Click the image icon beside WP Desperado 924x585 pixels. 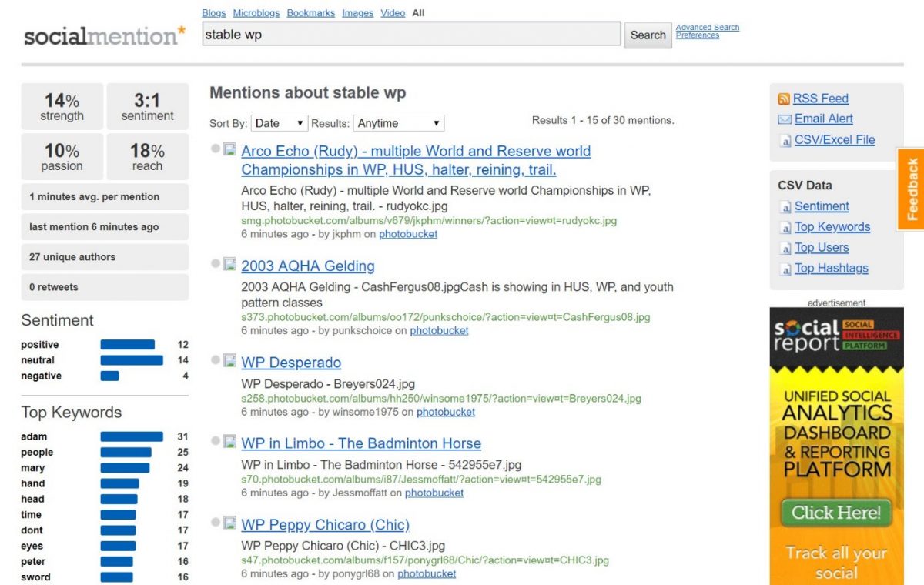[x=229, y=360]
